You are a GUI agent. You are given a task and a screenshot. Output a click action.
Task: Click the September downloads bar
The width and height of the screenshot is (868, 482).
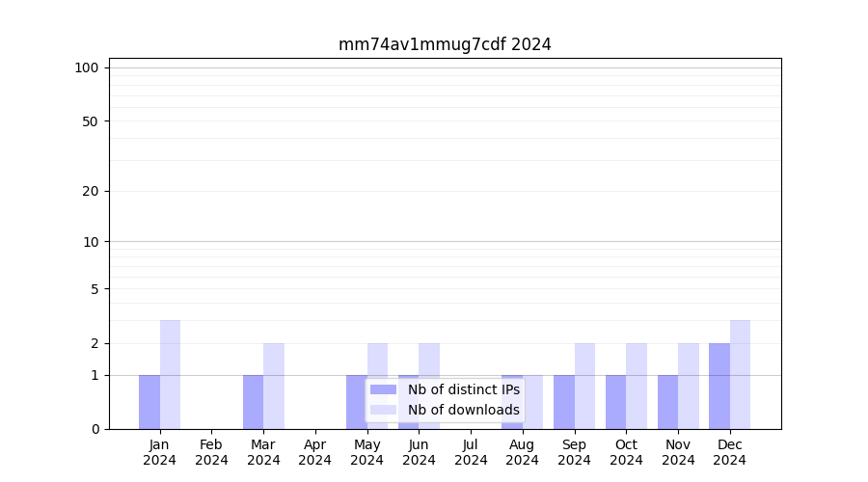pyautogui.click(x=584, y=386)
